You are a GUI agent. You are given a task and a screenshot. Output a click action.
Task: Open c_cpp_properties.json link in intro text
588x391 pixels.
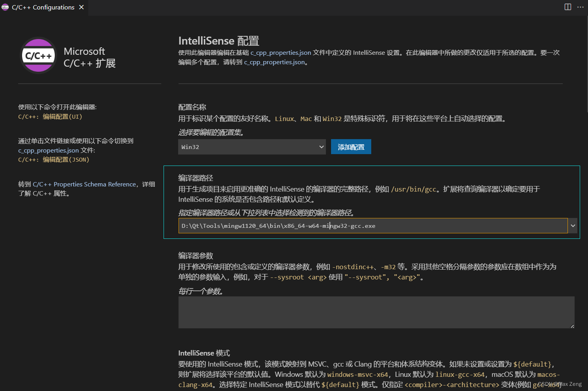click(x=281, y=53)
